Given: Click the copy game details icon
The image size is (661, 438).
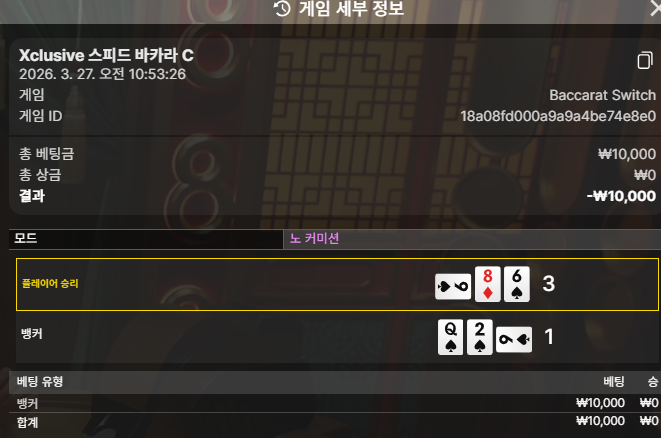Looking at the screenshot, I should 645,60.
